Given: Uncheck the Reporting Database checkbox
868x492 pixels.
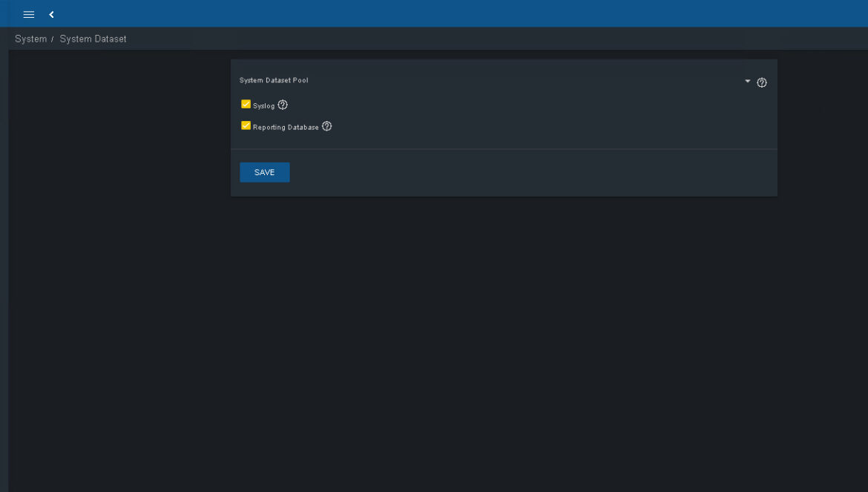Looking at the screenshot, I should coord(246,125).
